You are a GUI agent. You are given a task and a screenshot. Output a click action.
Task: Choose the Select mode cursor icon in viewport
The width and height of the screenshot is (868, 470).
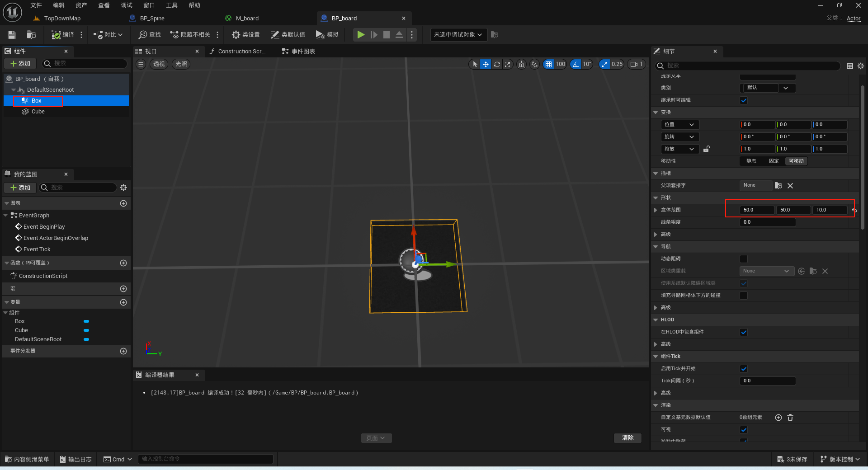475,64
